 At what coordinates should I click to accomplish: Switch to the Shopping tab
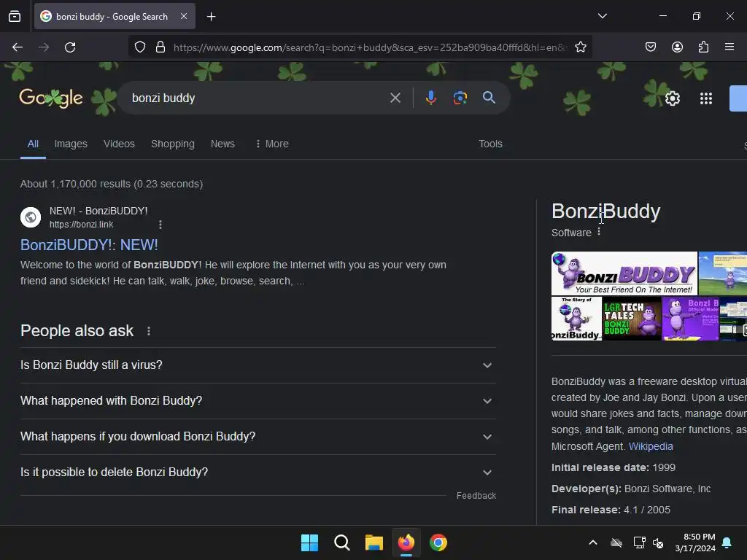(173, 144)
